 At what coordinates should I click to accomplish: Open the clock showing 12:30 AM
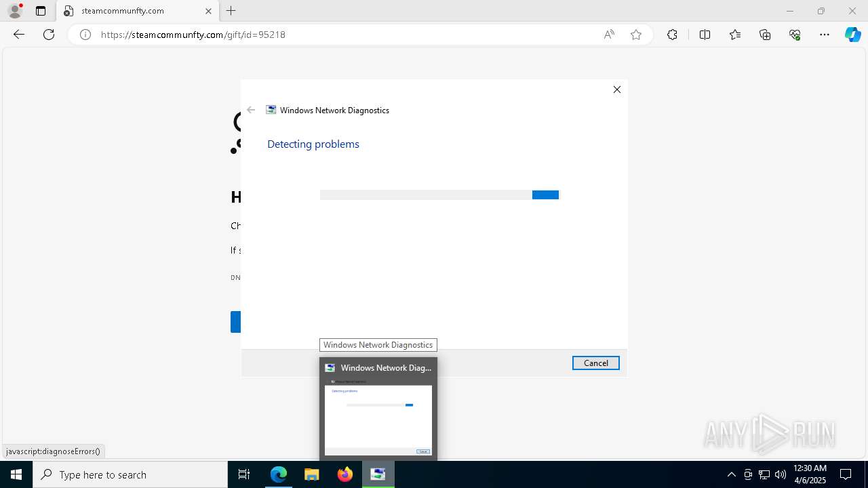(x=810, y=474)
